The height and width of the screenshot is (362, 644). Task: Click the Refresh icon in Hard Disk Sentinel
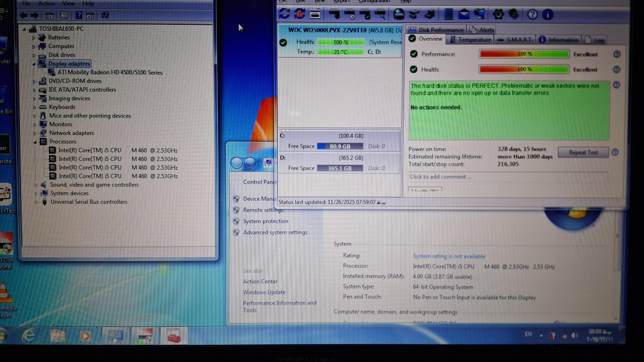(x=285, y=14)
